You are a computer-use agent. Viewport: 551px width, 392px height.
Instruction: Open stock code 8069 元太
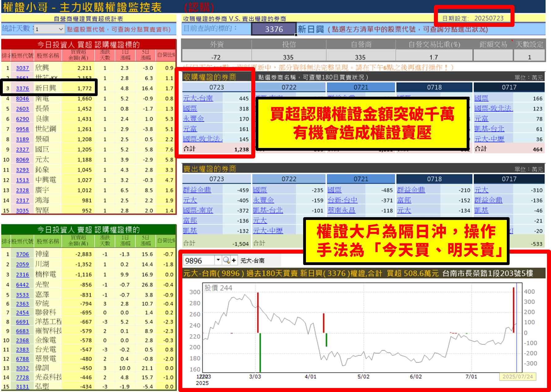23,160
